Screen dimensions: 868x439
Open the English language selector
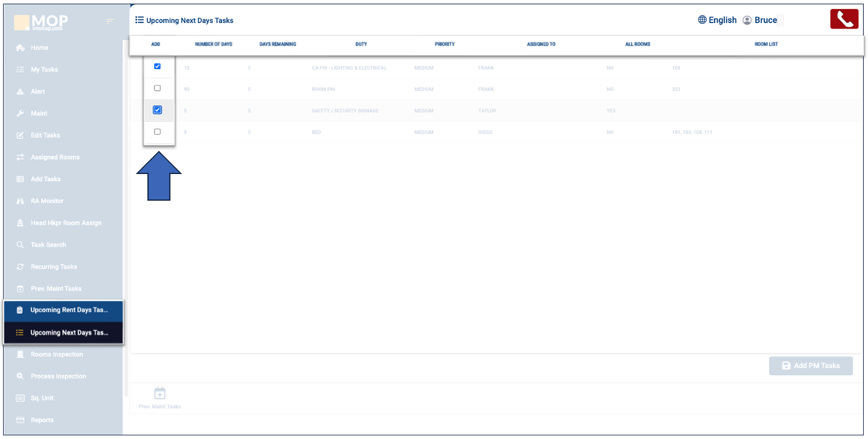722,20
